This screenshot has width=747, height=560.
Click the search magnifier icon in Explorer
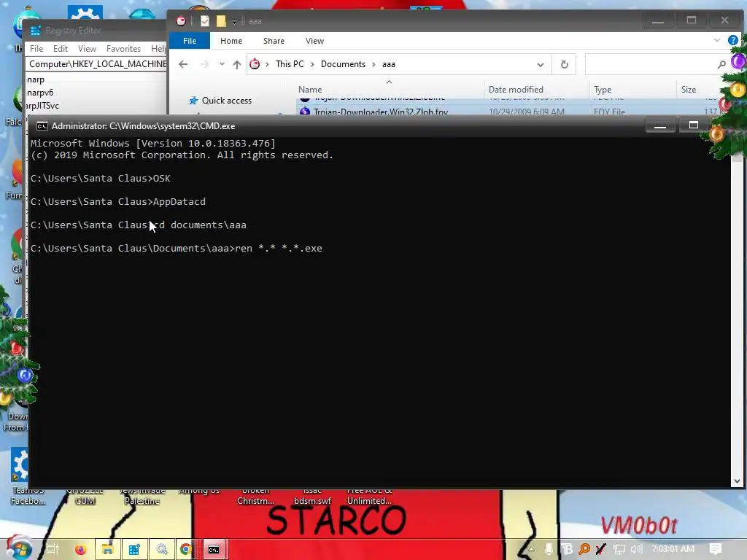point(721,64)
